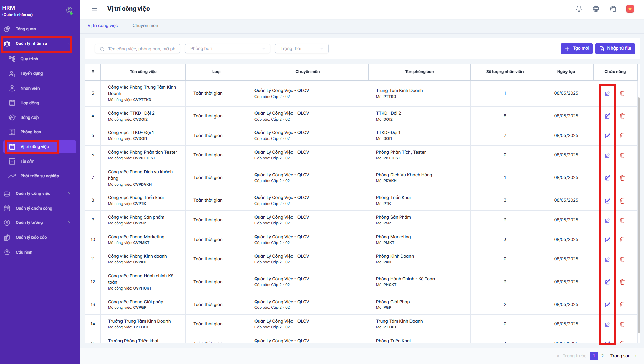644x364 pixels.
Task: Open the globe language icon
Action: 596,9
